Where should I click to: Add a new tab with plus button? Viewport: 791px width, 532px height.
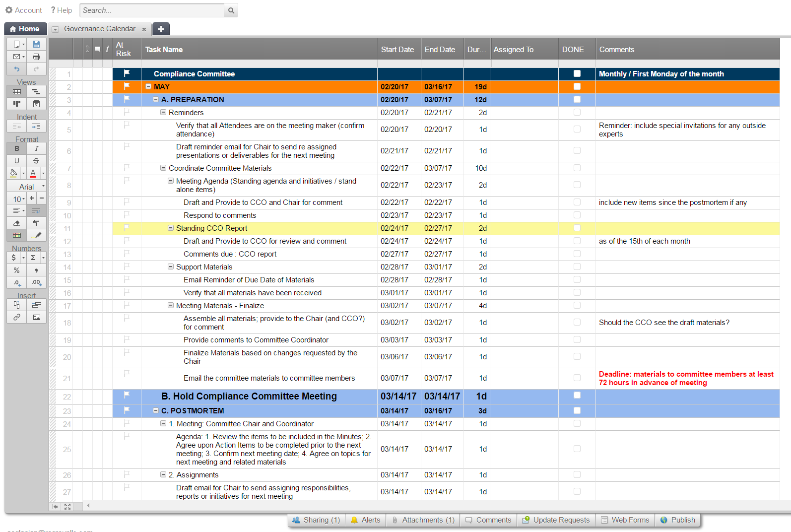(161, 29)
